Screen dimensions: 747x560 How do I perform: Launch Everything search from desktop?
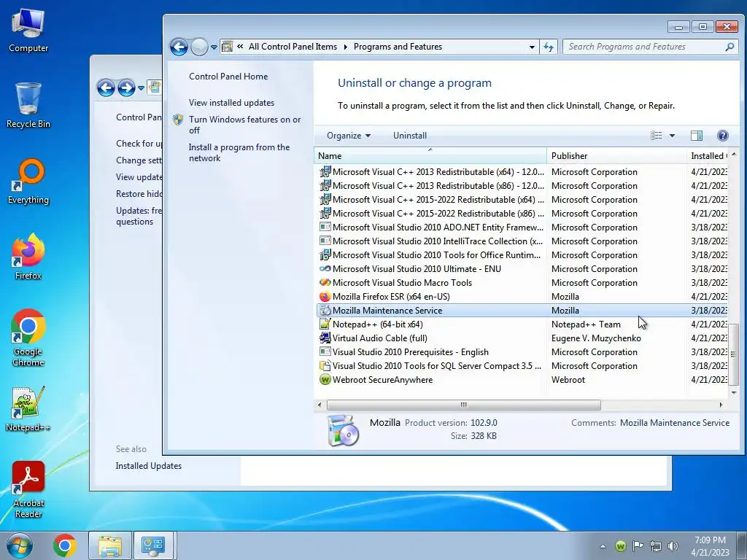pos(28,182)
